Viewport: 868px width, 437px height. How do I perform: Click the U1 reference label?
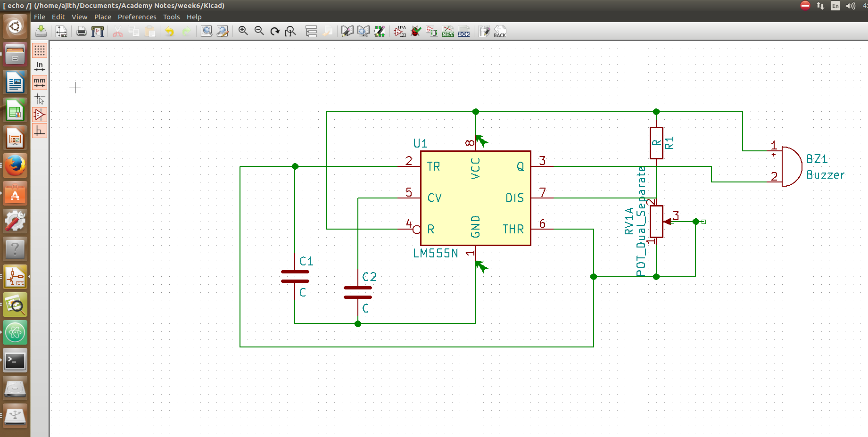(x=420, y=143)
